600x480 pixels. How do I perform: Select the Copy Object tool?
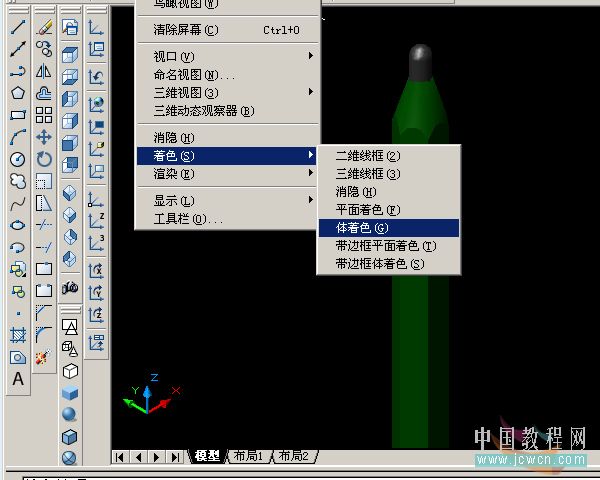44,49
